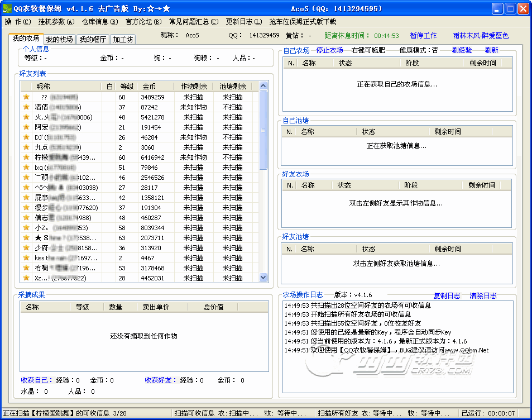Toggle 停止农场 to stop the farm

tap(329, 50)
